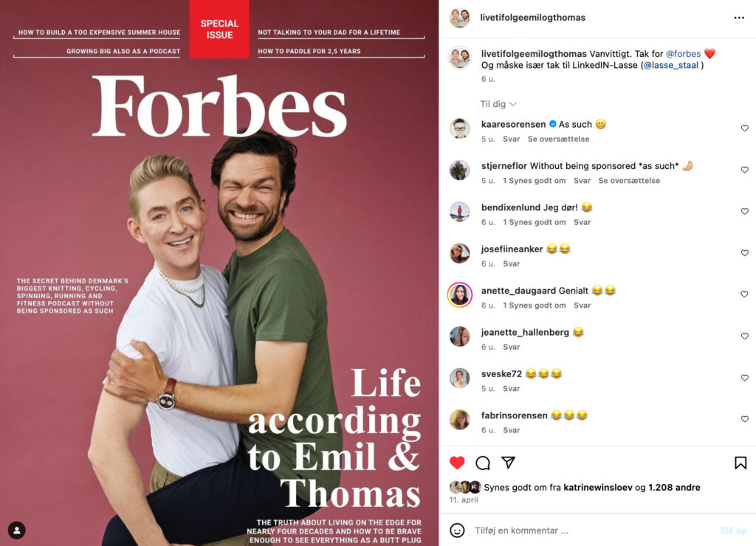The width and height of the screenshot is (756, 546).
Task: Like stjerneflor's comment with heart
Action: [x=744, y=170]
